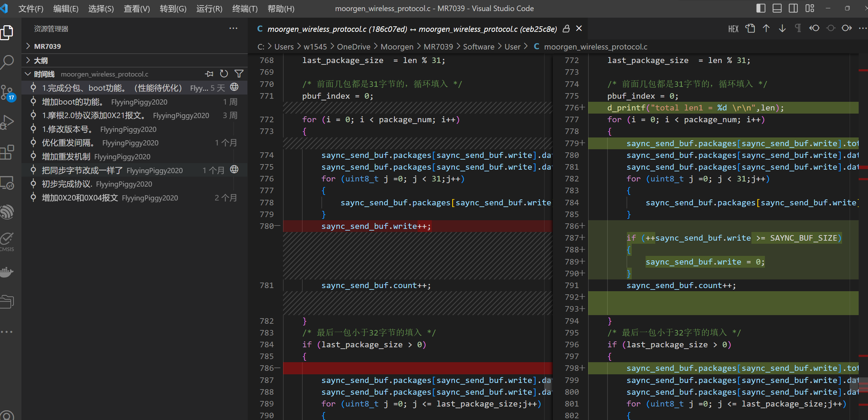868x420 pixels.
Task: Open the 编辑(E) menu
Action: [66, 9]
